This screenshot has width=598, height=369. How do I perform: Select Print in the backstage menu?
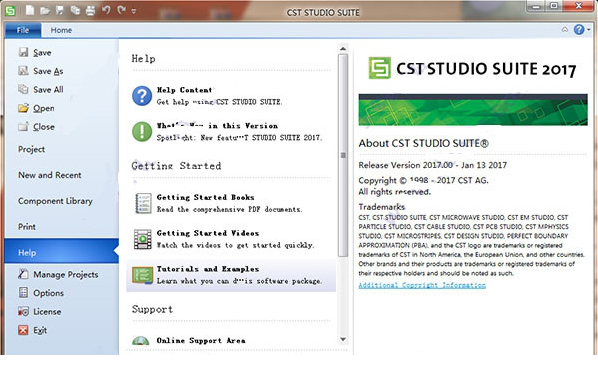pos(27,227)
